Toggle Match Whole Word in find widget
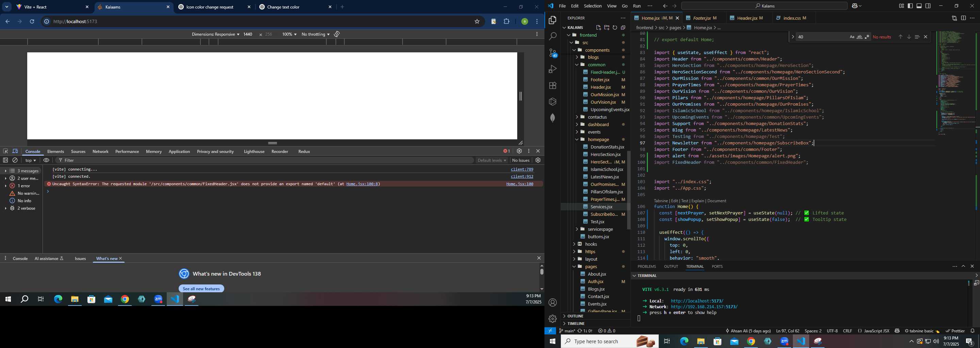Viewport: 980px width, 348px height. click(860, 37)
